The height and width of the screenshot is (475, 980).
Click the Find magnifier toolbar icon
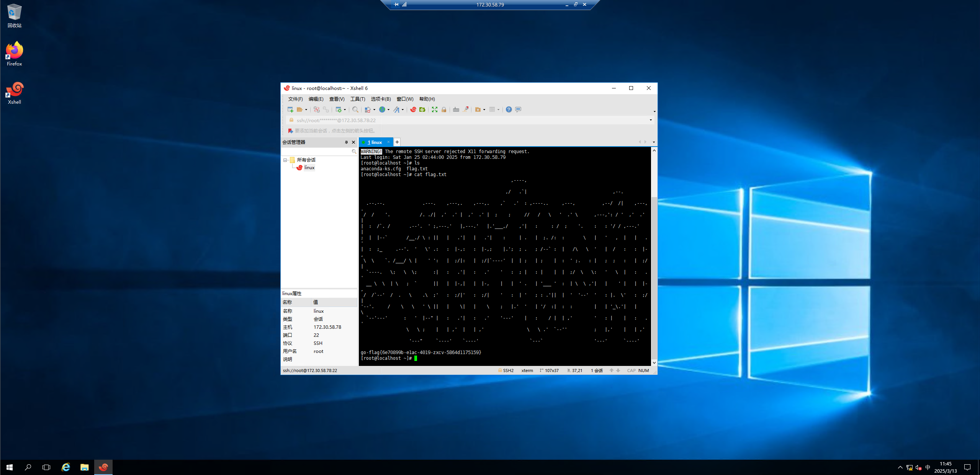[355, 109]
